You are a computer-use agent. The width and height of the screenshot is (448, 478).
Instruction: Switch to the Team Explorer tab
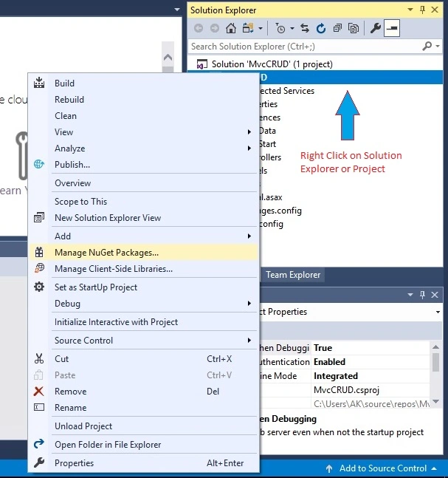tap(293, 275)
